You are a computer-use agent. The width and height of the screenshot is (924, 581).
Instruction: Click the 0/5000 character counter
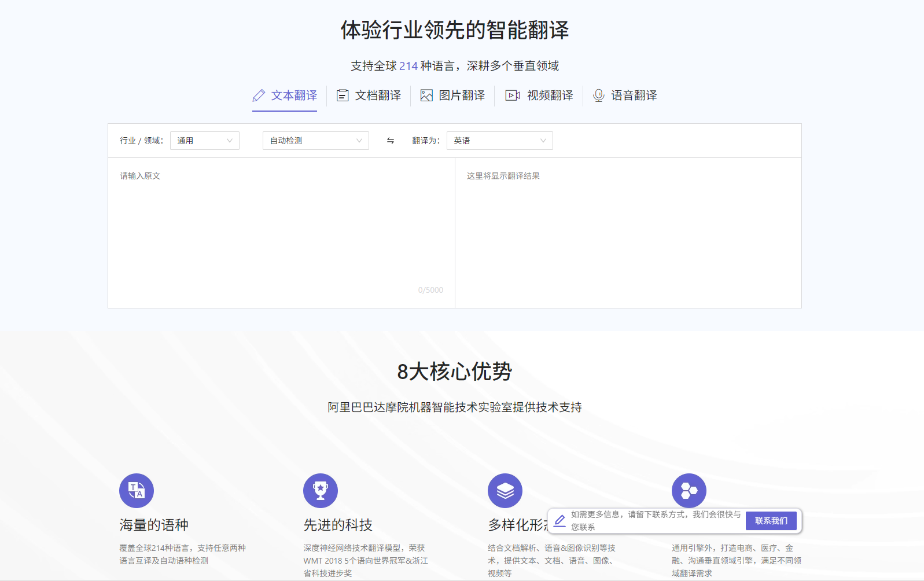430,290
